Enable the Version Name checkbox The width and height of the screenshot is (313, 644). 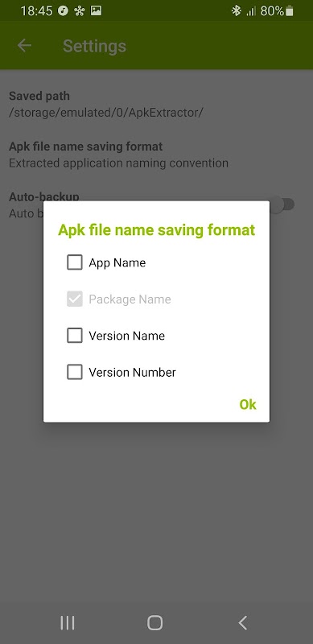click(x=75, y=336)
